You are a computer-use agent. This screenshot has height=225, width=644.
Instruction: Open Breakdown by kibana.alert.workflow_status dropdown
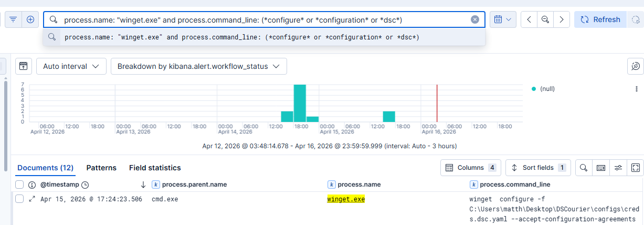point(198,66)
